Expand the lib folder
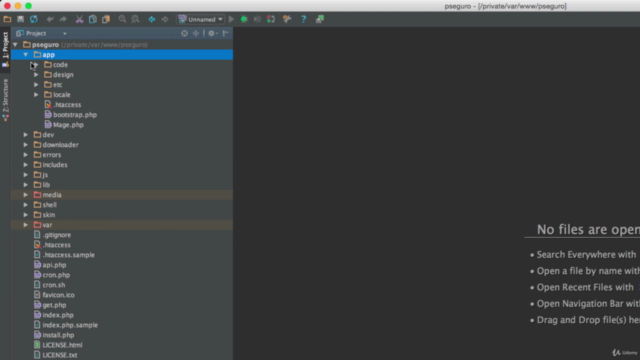 pyautogui.click(x=26, y=184)
